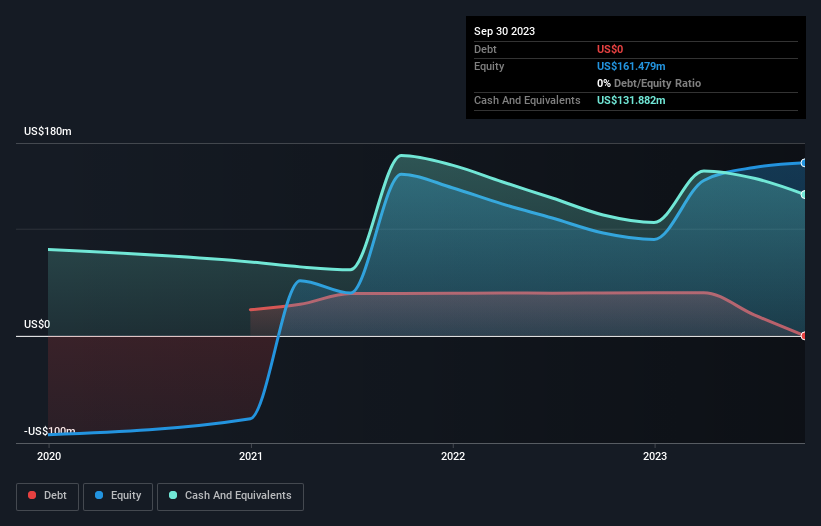Toggle Cash And Equivalents legend button
This screenshot has height=526, width=821.
point(230,496)
